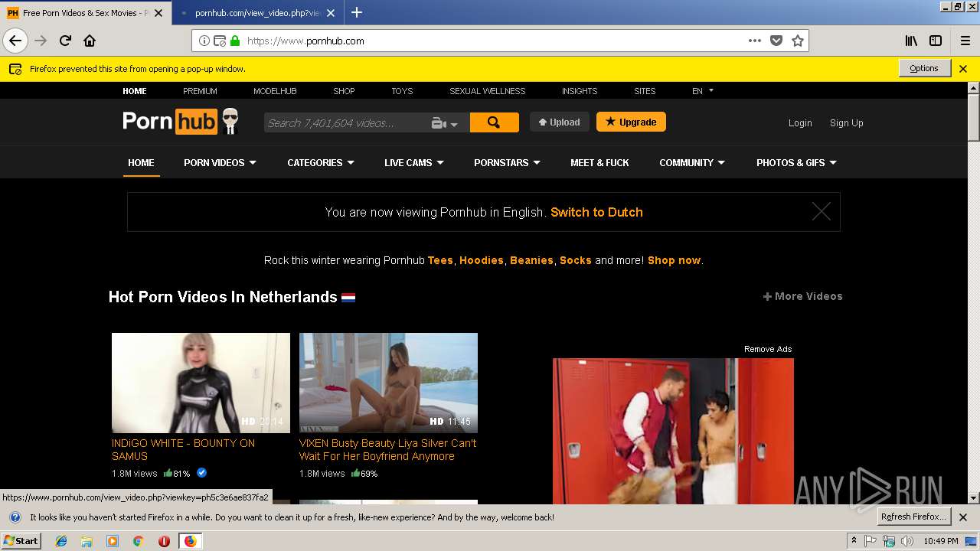The height and width of the screenshot is (551, 980).
Task: Open the Firefox home page icon
Action: click(x=90, y=41)
